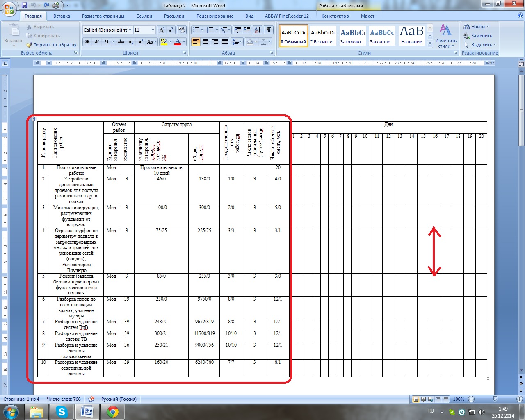Click the Страница: 1 из 4 status indicator
Viewport: 525px width, 420px height.
tap(21, 399)
